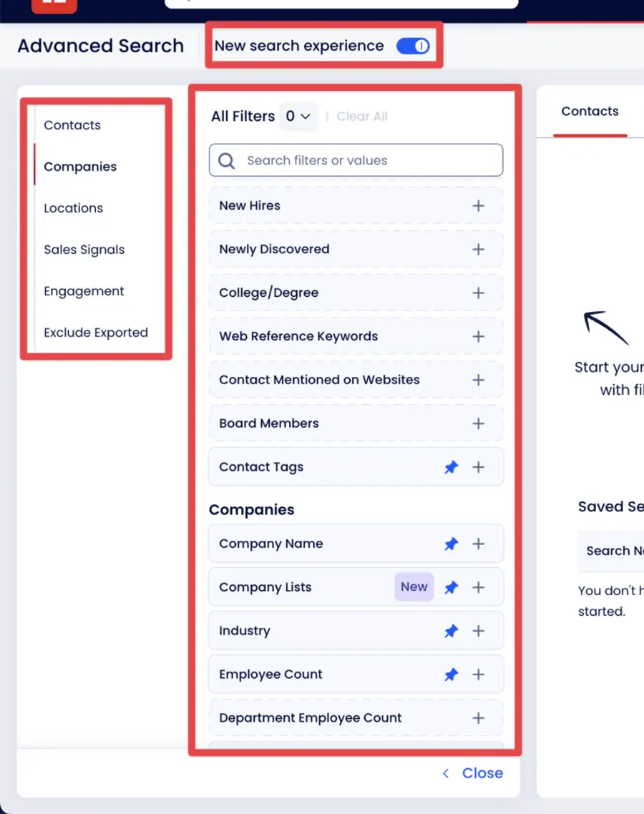Add the Web Reference Keywords filter
Screen dimensions: 644x814
(478, 336)
